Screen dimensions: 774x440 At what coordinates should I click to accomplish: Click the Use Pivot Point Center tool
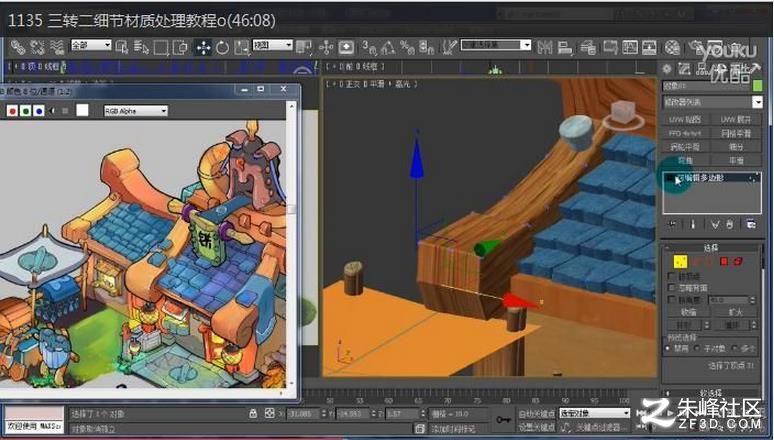point(304,47)
